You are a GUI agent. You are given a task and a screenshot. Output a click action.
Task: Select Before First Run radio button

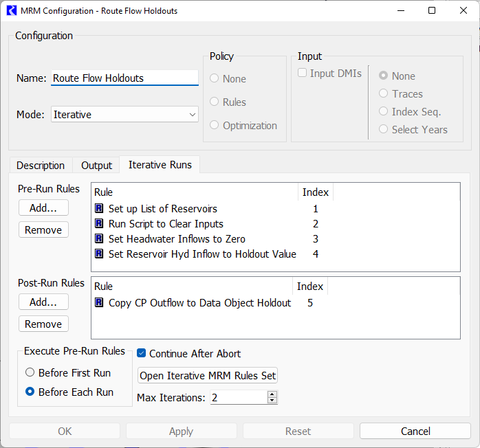point(30,373)
